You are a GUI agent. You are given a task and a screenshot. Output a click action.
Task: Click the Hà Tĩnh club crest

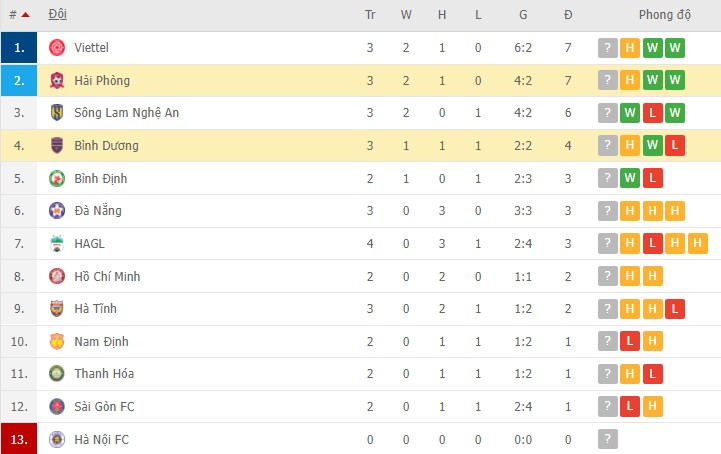[x=57, y=308]
